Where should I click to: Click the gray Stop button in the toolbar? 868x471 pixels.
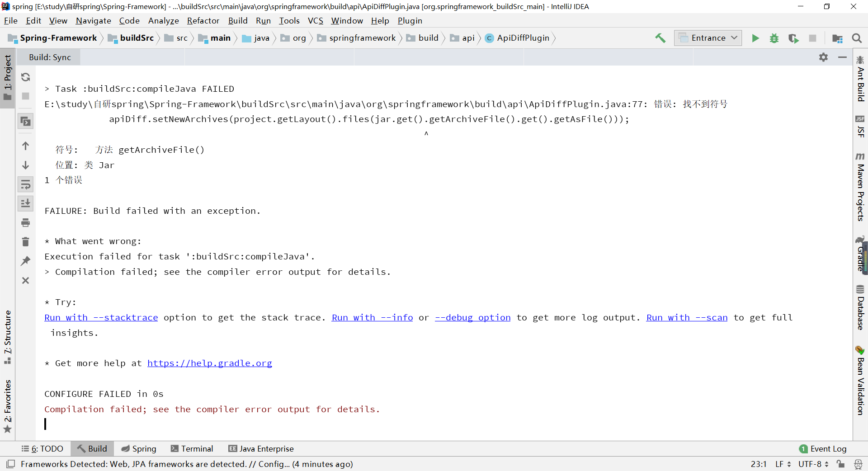[812, 38]
